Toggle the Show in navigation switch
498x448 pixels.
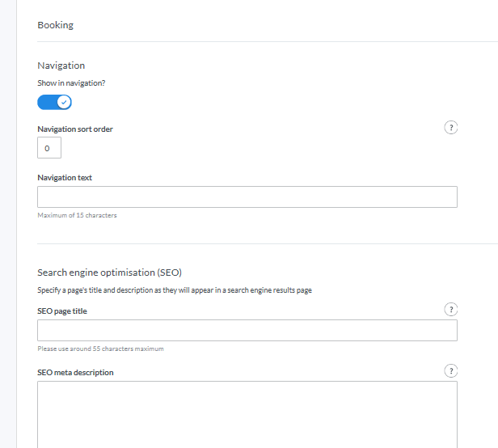(x=55, y=102)
